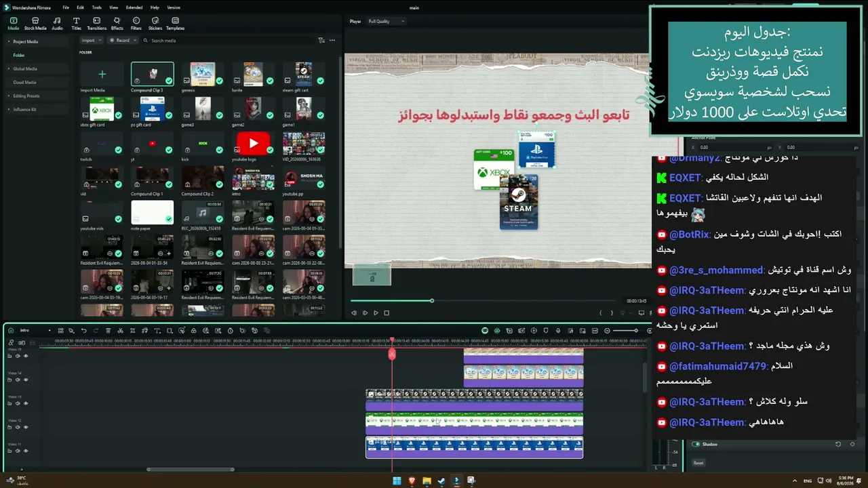The image size is (868, 488).
Task: Toggle visibility of Video 12 track
Action: [x=26, y=427]
